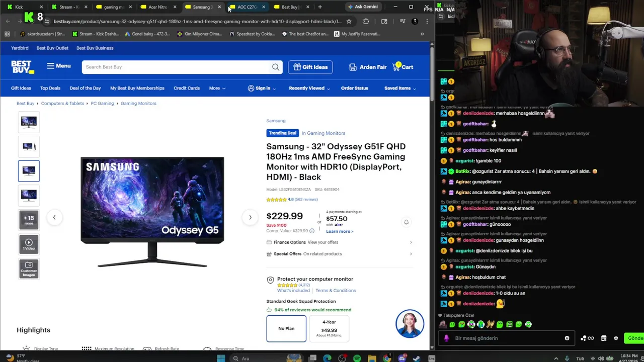Open Steam from the taskbar
This screenshot has height=362, width=644.
[x=417, y=358]
